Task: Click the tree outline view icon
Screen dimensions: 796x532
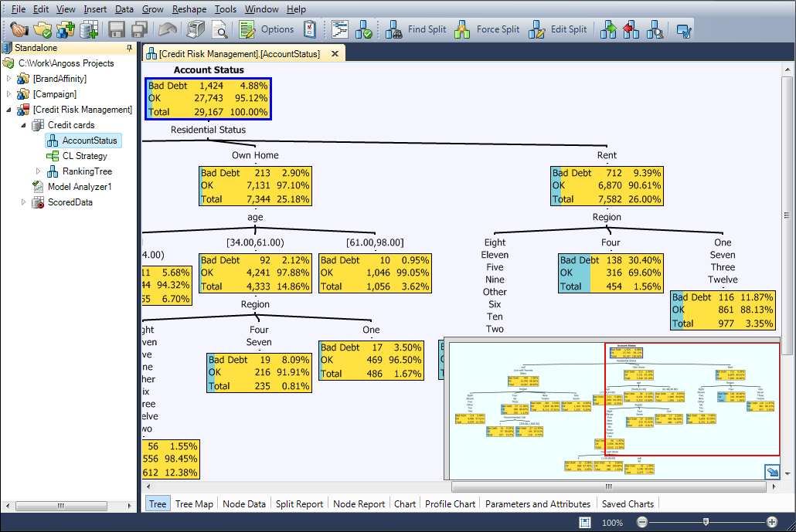Action: pyautogui.click(x=339, y=30)
